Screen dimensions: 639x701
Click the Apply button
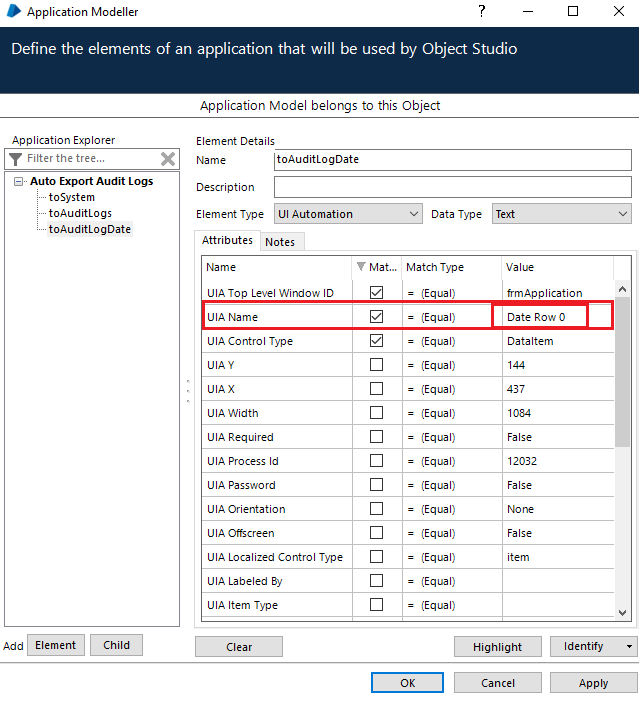pyautogui.click(x=593, y=683)
